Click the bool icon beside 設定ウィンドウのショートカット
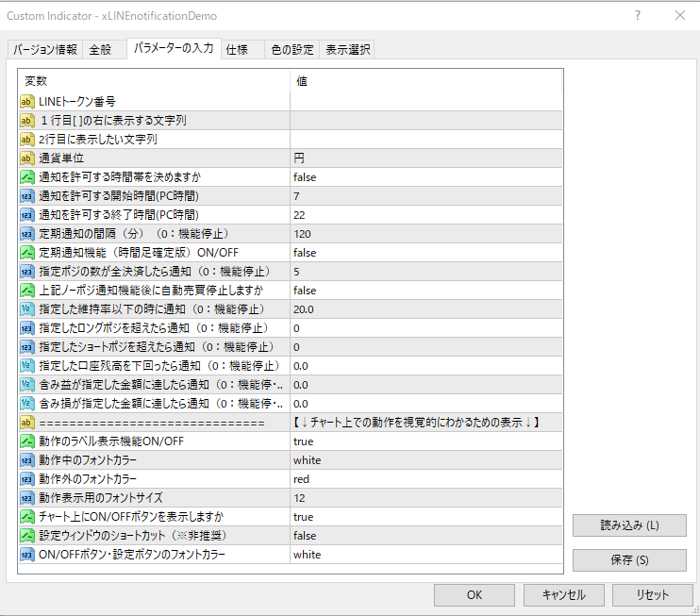Viewport: 700px width, 616px height. (x=26, y=536)
